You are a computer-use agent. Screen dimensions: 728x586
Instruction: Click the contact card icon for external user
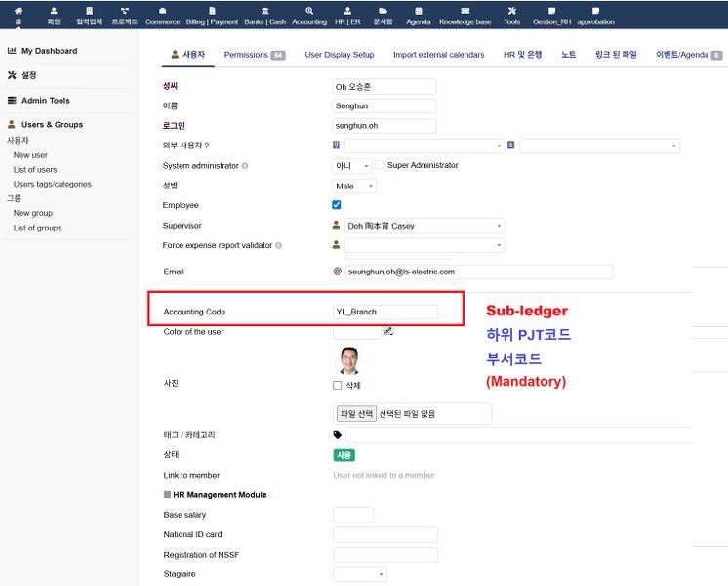(x=510, y=146)
